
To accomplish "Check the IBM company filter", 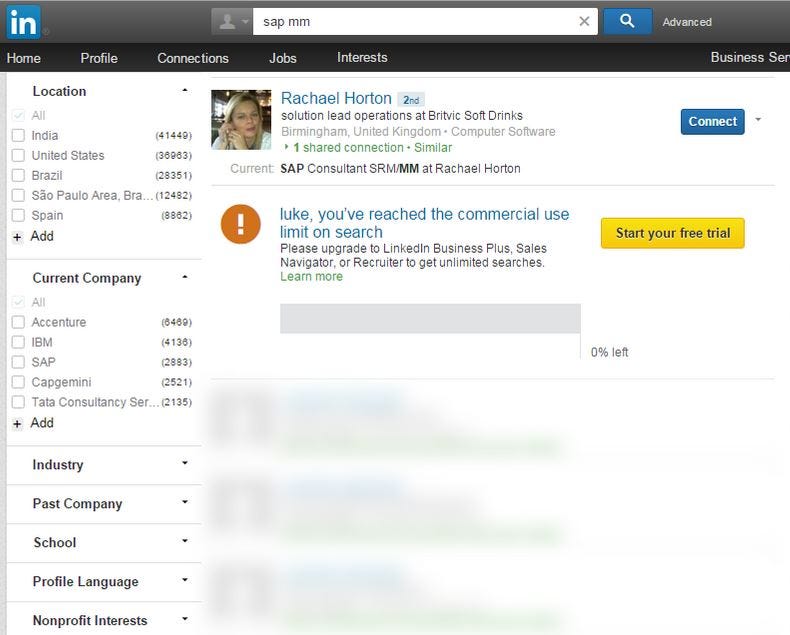I will 18,342.
